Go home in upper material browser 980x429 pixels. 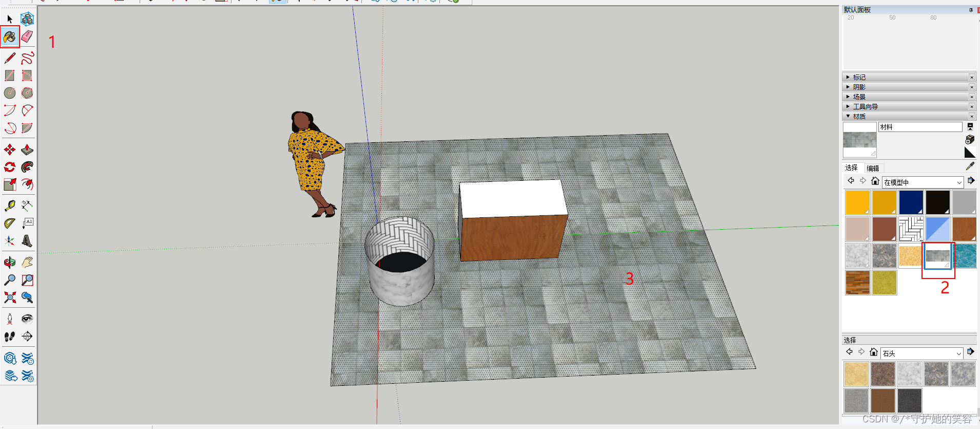pos(875,181)
